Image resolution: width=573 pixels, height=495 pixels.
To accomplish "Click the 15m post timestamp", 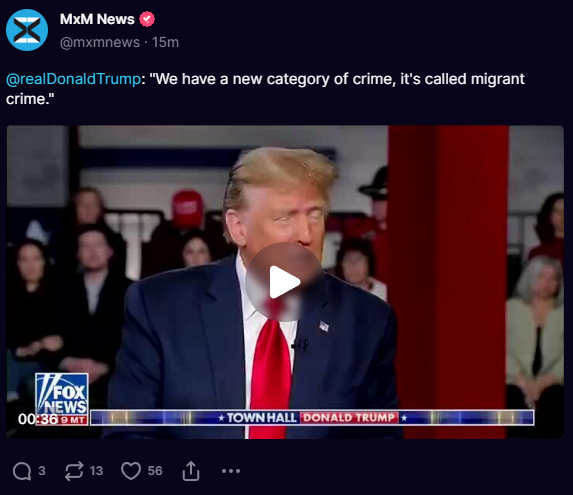I will coord(166,42).
